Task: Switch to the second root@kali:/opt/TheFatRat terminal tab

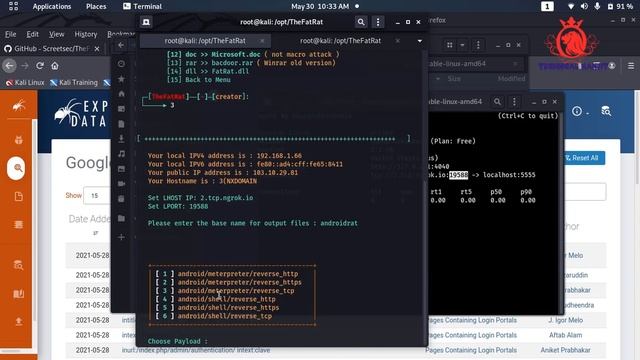Action: click(340, 41)
